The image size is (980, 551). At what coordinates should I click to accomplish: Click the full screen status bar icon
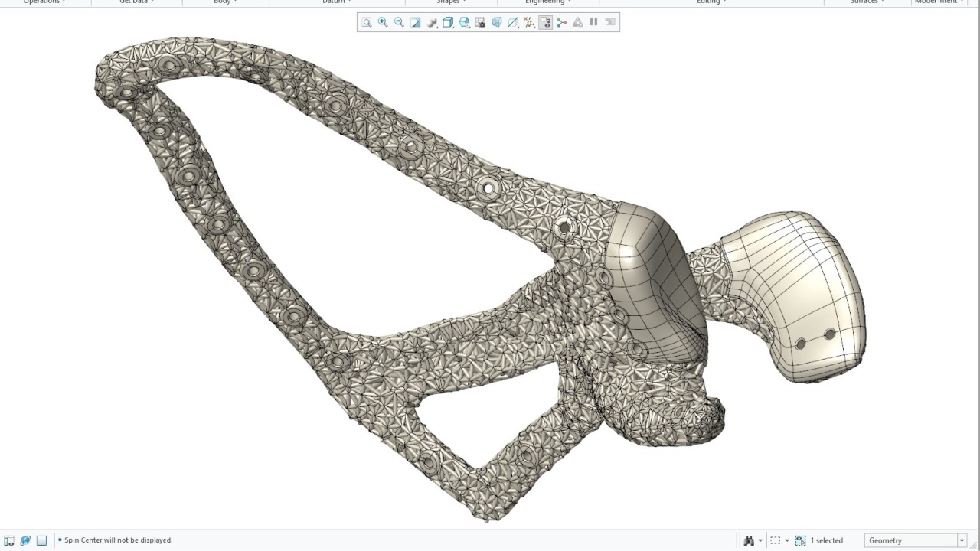42,540
